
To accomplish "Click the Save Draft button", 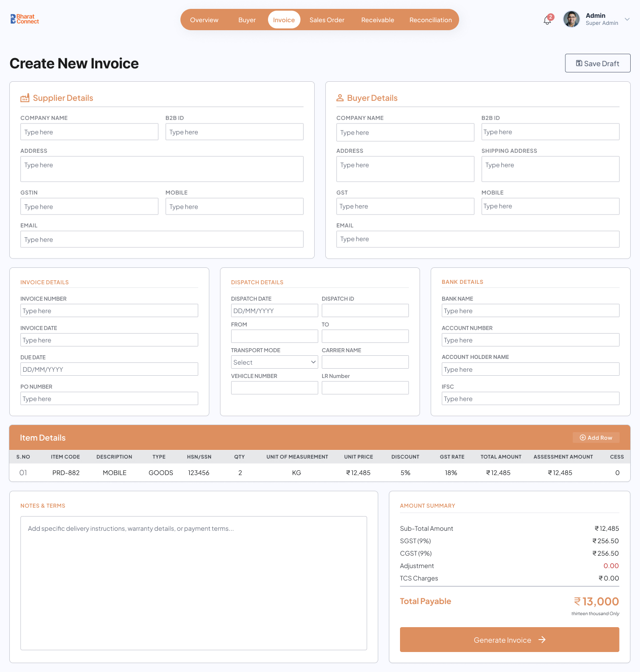I will point(598,63).
